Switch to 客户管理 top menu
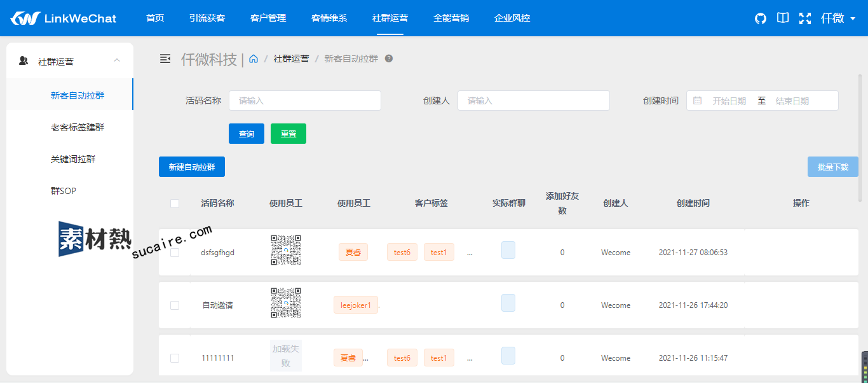 [268, 18]
